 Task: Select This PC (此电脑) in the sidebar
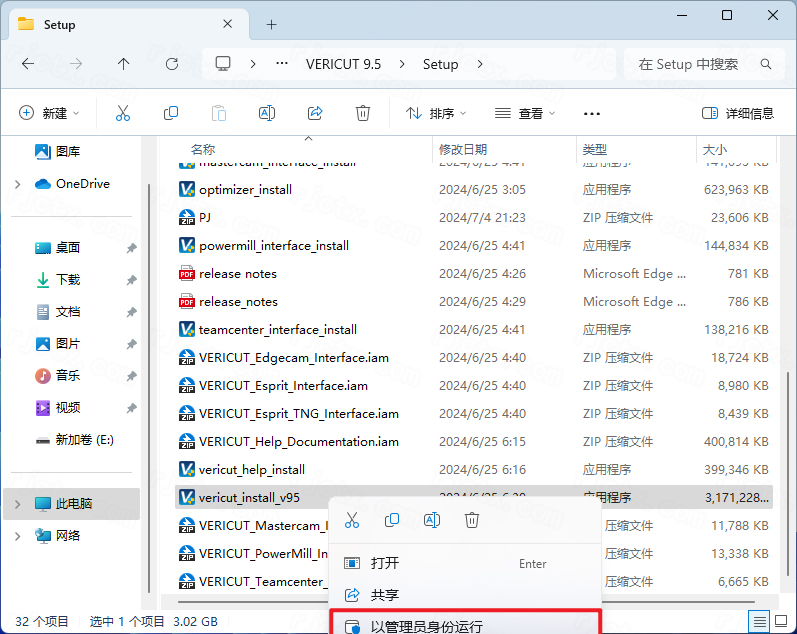click(x=71, y=504)
